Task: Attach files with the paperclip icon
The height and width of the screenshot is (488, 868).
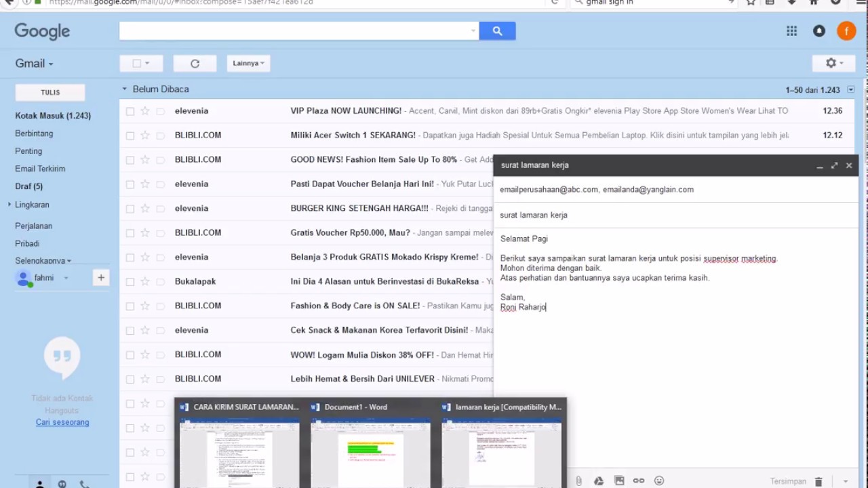Action: 578,481
